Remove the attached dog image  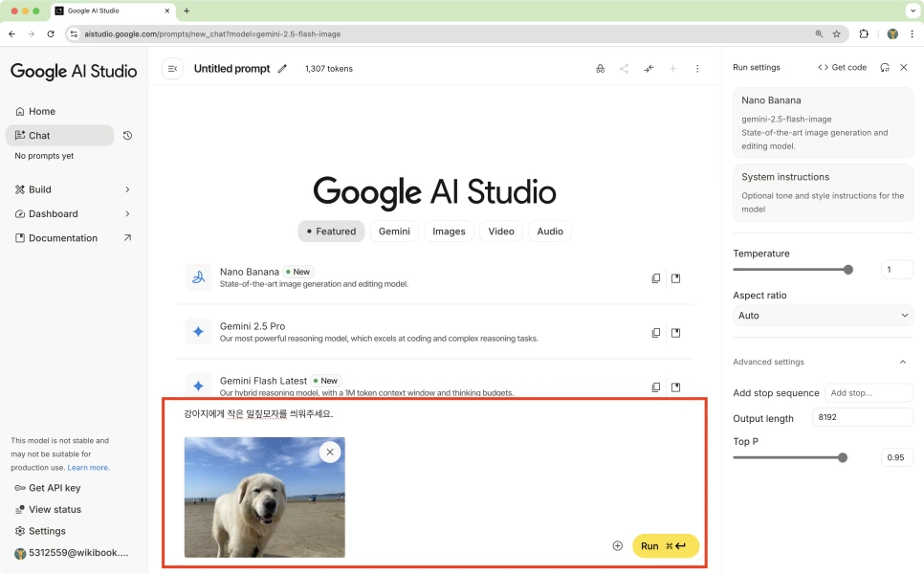(330, 452)
